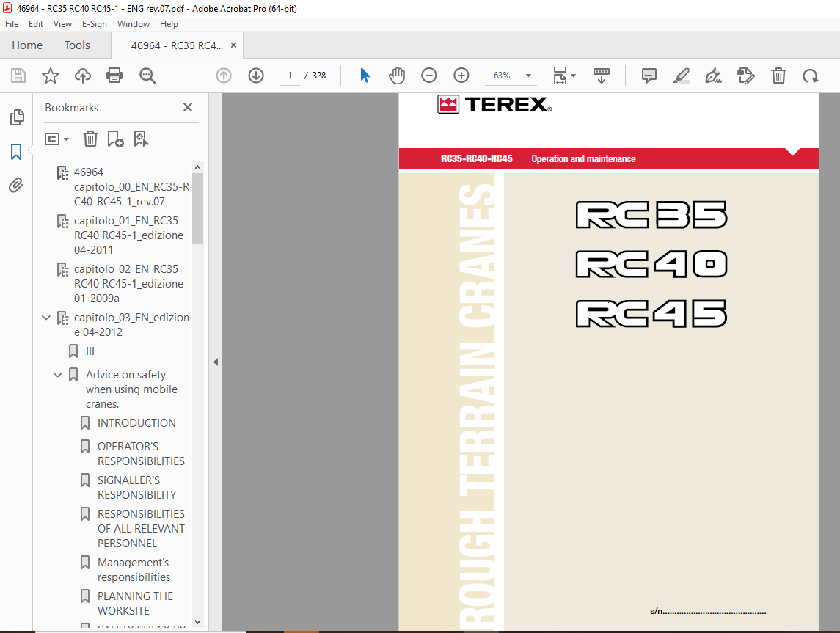Open the Attachments paperclip panel

pyautogui.click(x=16, y=186)
